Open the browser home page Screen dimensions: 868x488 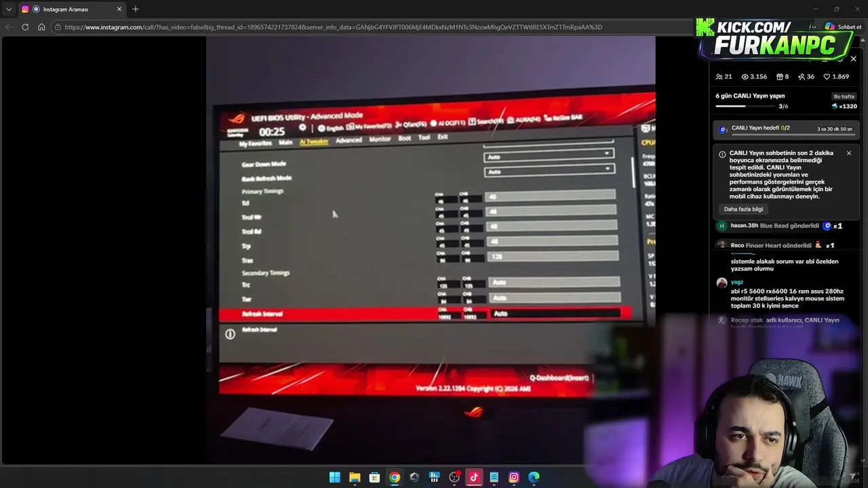(41, 27)
